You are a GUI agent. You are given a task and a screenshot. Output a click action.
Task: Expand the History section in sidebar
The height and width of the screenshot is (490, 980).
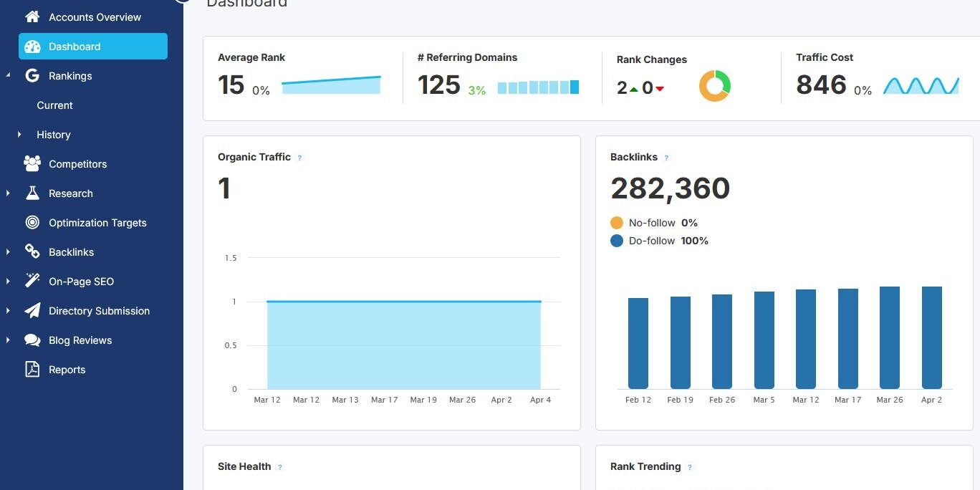click(x=18, y=135)
